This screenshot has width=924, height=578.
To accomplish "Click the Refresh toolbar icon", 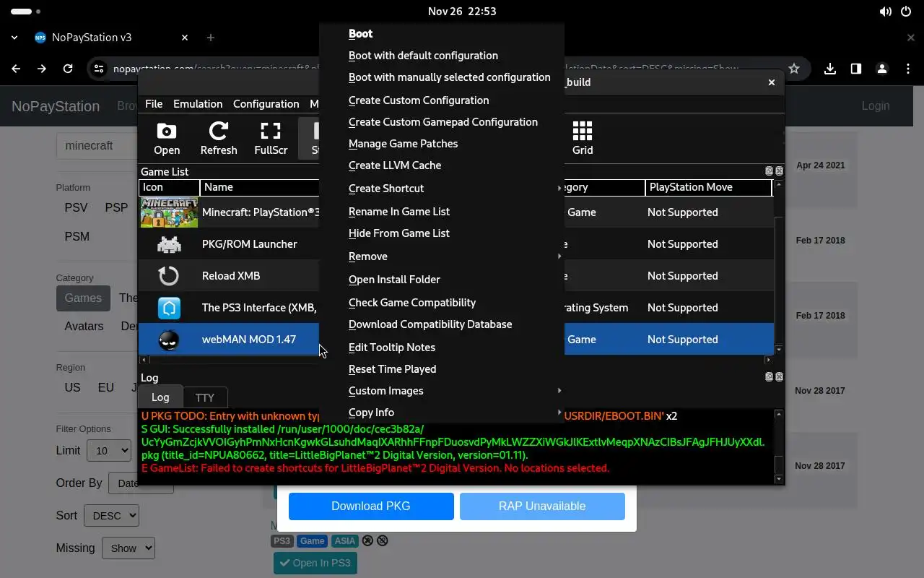I will pyautogui.click(x=219, y=138).
